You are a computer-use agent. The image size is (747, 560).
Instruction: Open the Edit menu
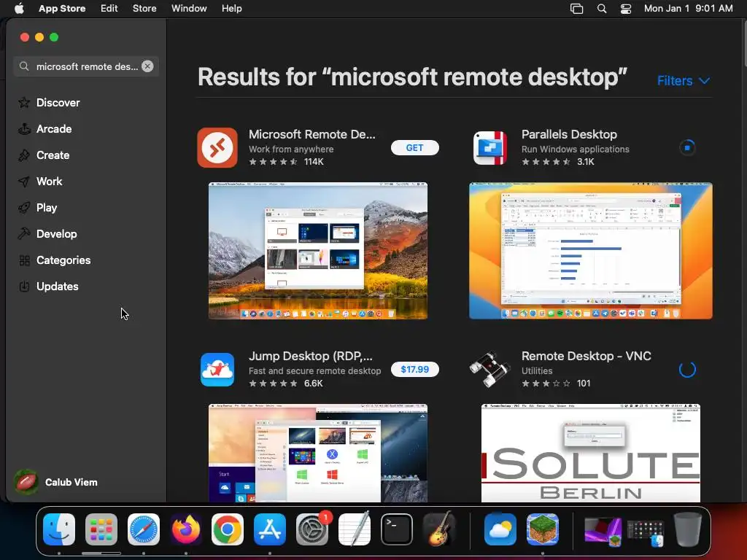(109, 9)
